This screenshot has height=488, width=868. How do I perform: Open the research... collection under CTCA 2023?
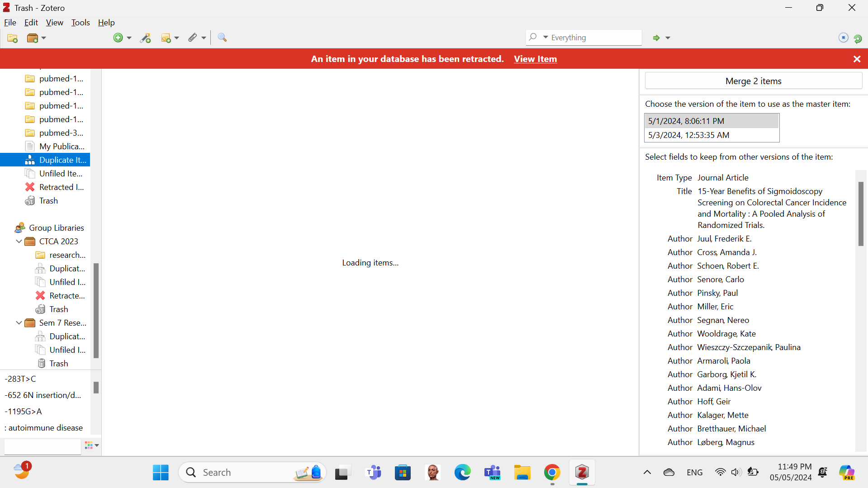(x=60, y=255)
